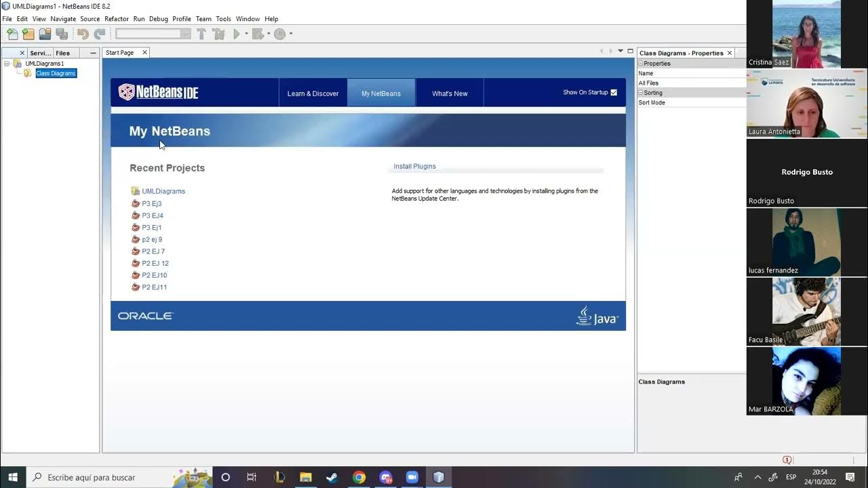Click the Undo toolbar icon
868x488 pixels.
pos(83,34)
